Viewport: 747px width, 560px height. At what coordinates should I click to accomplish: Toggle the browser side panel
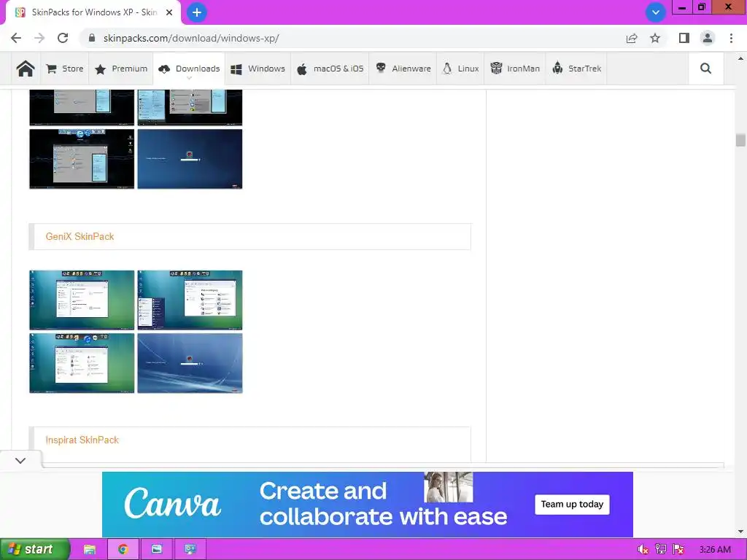(684, 38)
